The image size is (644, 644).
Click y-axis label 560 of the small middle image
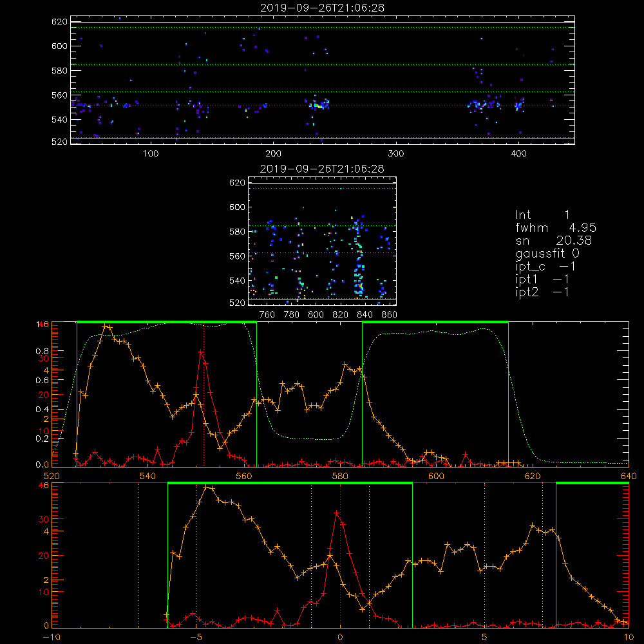tap(237, 256)
